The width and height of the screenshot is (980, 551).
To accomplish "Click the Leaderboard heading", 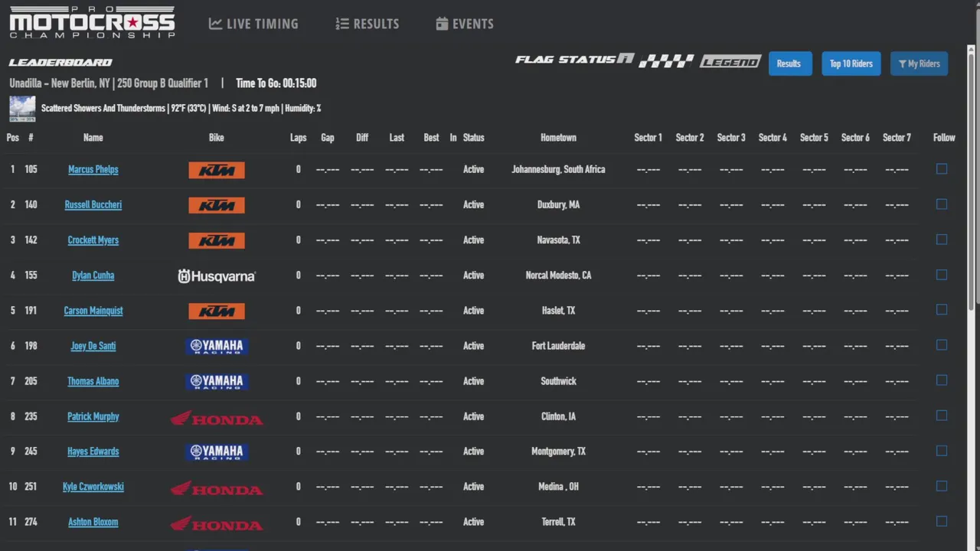I will (x=60, y=62).
